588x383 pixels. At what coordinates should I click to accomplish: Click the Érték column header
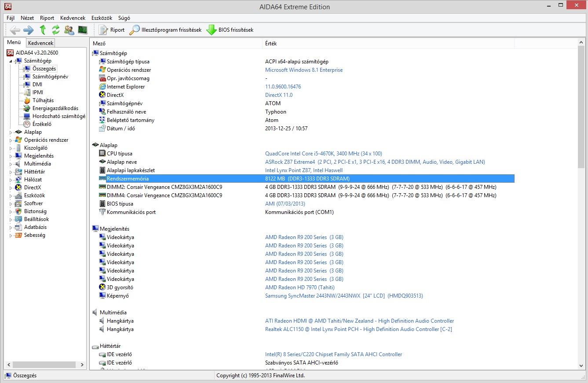(x=388, y=44)
